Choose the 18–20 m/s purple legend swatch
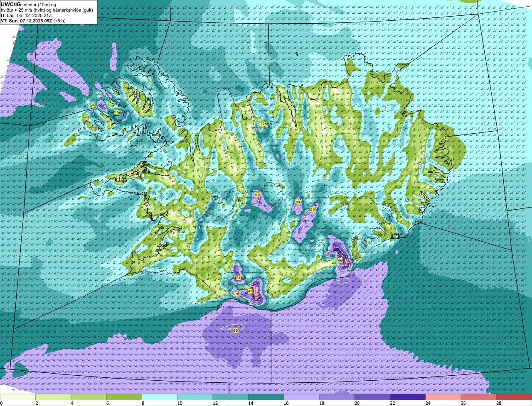This screenshot has height=406, width=532. click(x=337, y=397)
